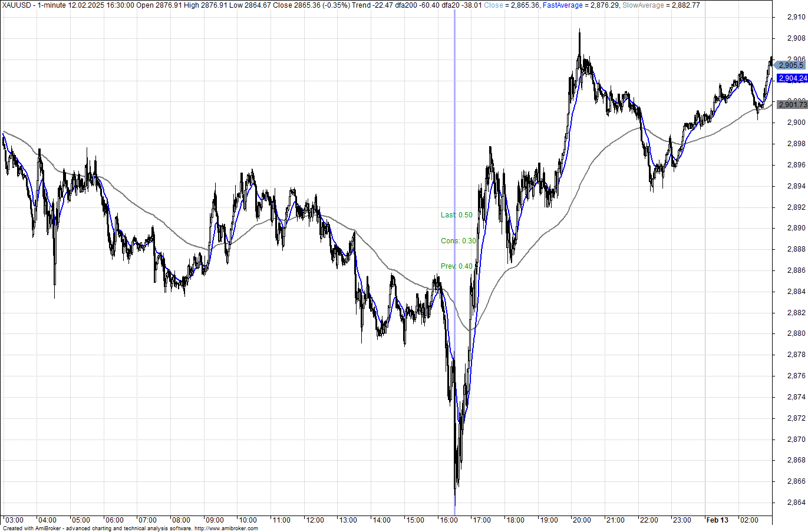Click the blue 2,904.24 fast average label
Screen dimensions: 808x532
(x=792, y=78)
